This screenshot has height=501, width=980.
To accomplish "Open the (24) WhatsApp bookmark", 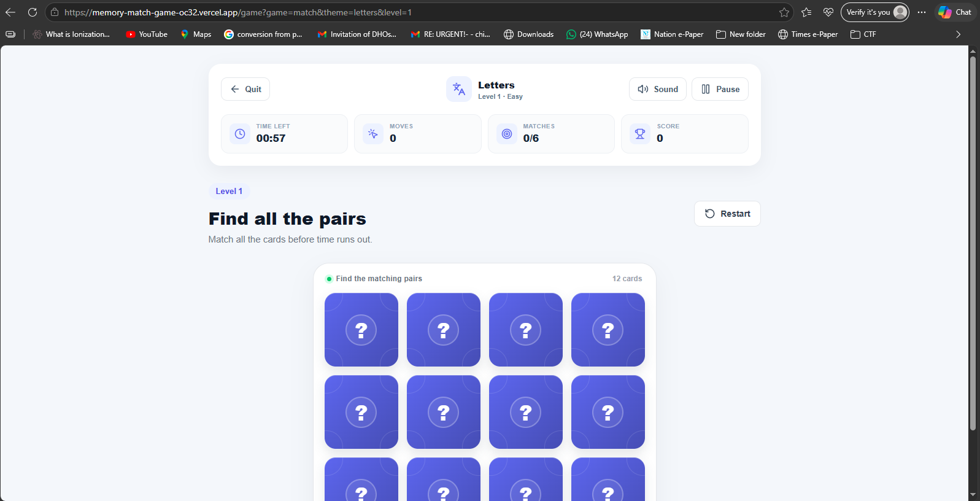I will 597,34.
